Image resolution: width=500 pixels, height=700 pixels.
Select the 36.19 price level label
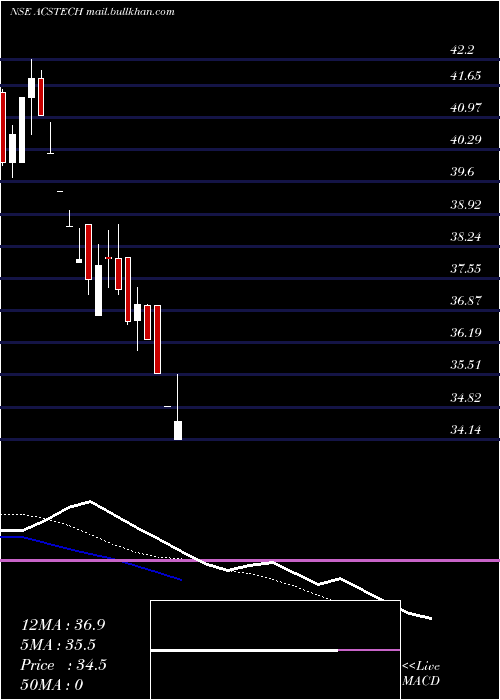coord(466,333)
